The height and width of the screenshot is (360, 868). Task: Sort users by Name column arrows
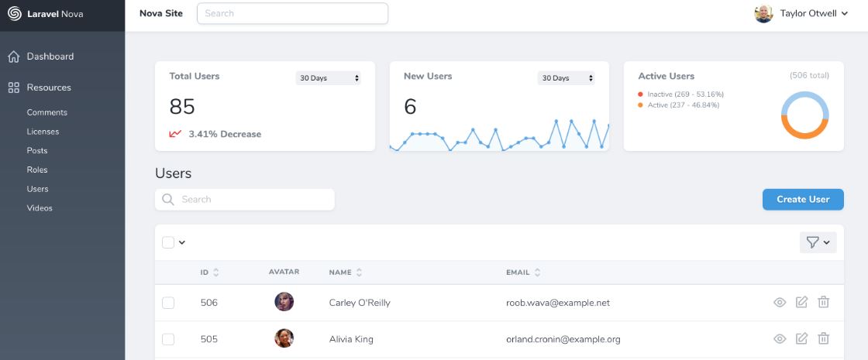pyautogui.click(x=360, y=273)
